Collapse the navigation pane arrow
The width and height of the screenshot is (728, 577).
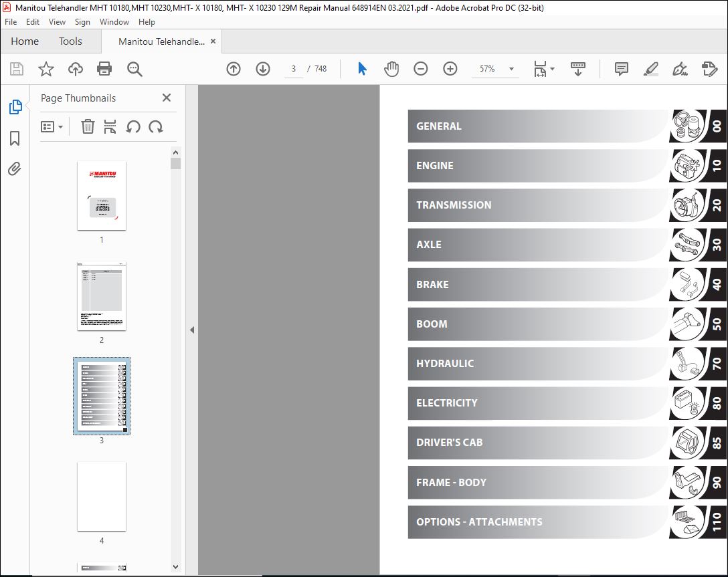(192, 330)
